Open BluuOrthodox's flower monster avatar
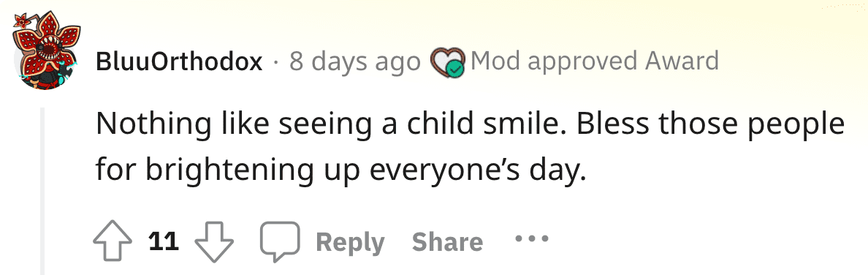The width and height of the screenshot is (868, 275). tap(47, 50)
